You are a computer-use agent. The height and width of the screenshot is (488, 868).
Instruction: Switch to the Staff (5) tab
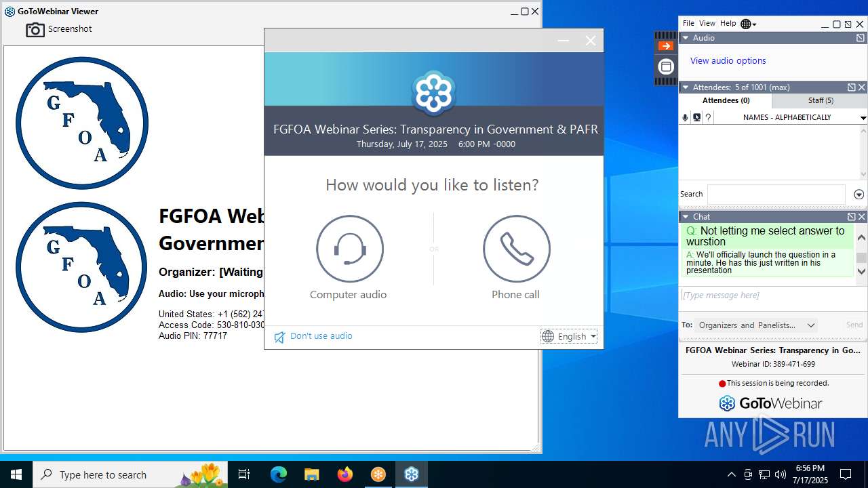(x=821, y=100)
